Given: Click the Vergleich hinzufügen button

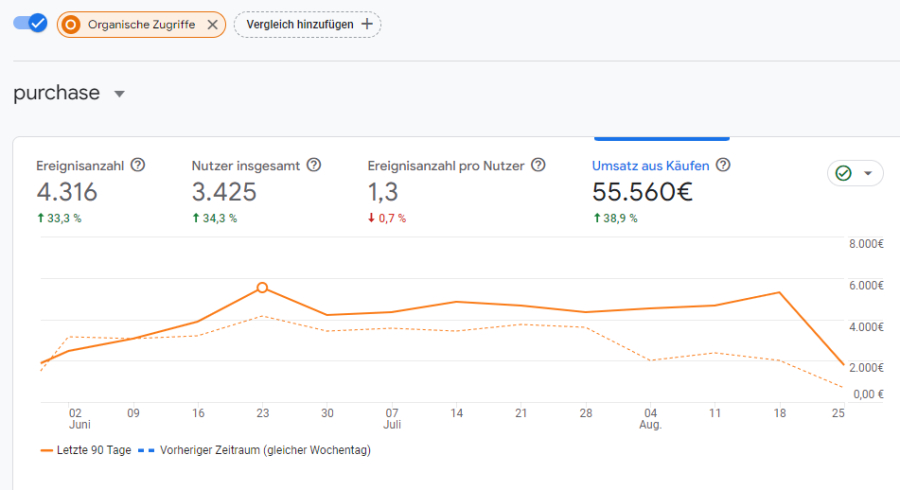Looking at the screenshot, I should (307, 24).
